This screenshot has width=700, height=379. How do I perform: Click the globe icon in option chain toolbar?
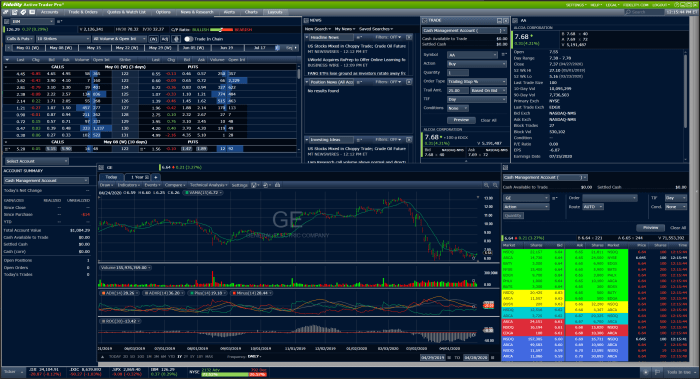tap(176, 39)
